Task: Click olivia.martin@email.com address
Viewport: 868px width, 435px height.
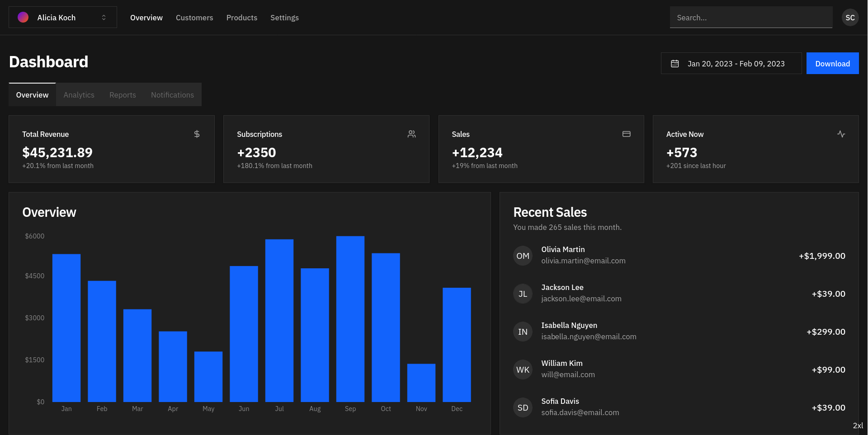Action: tap(583, 261)
